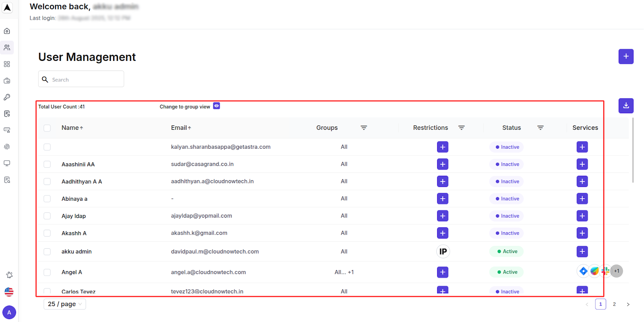Check the box for Abinaya a
The image size is (644, 322).
47,199
